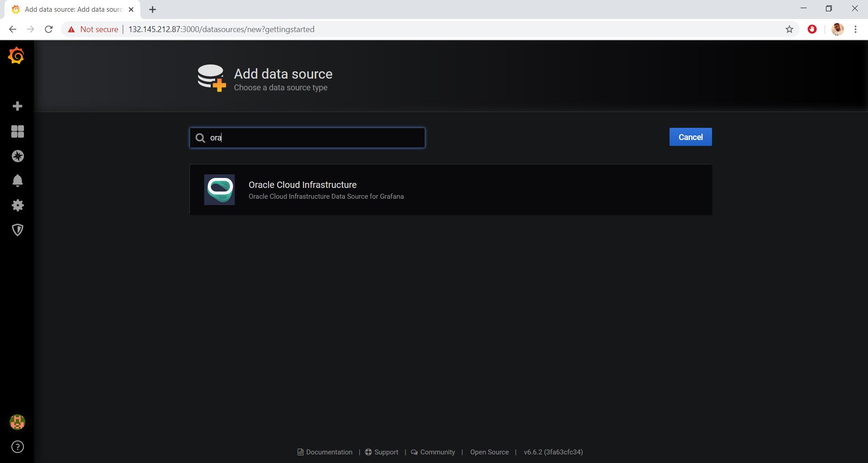
Task: Focus the data source search field
Action: pos(307,138)
